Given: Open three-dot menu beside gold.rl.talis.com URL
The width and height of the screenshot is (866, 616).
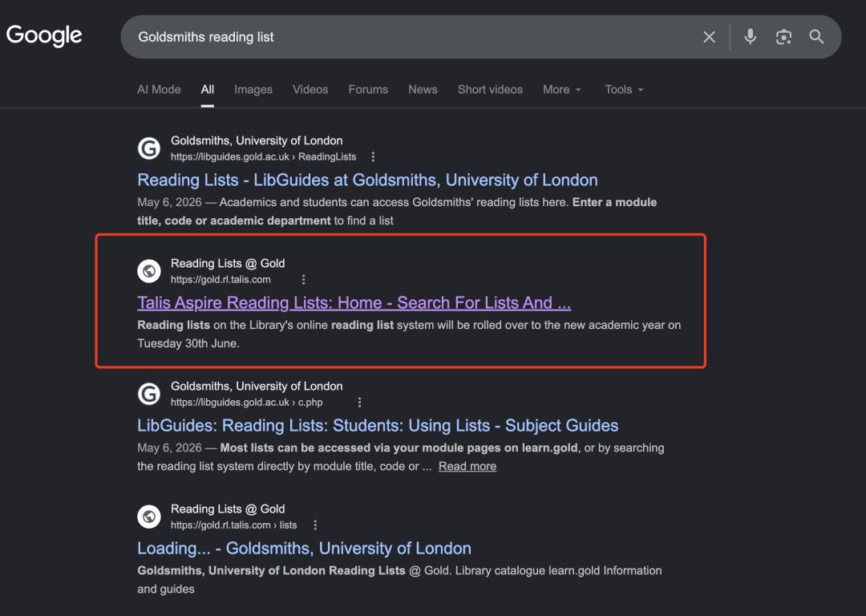Looking at the screenshot, I should [x=303, y=280].
